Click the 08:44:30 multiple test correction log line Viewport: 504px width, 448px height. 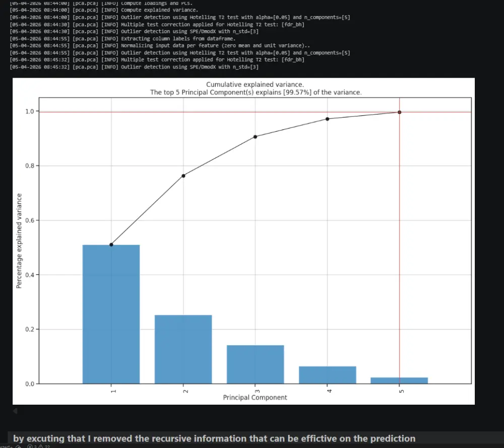[x=157, y=24]
